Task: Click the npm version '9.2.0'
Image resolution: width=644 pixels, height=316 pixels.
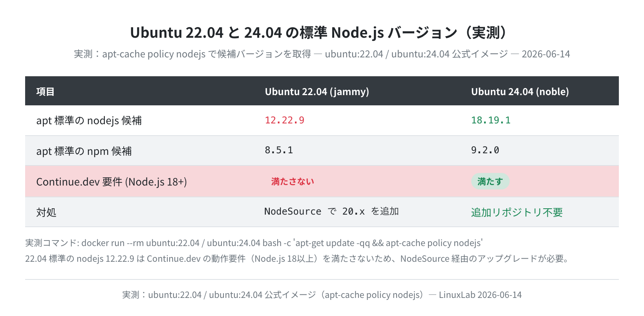Action: (485, 150)
